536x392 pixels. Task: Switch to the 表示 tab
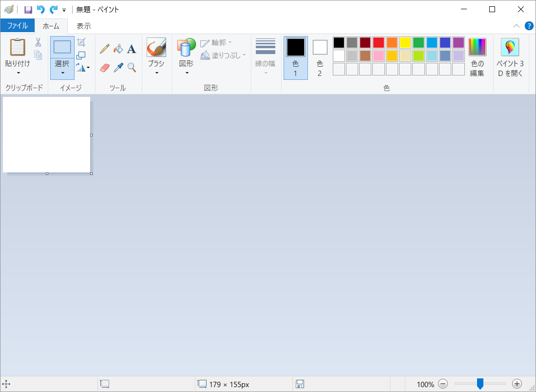pos(84,26)
